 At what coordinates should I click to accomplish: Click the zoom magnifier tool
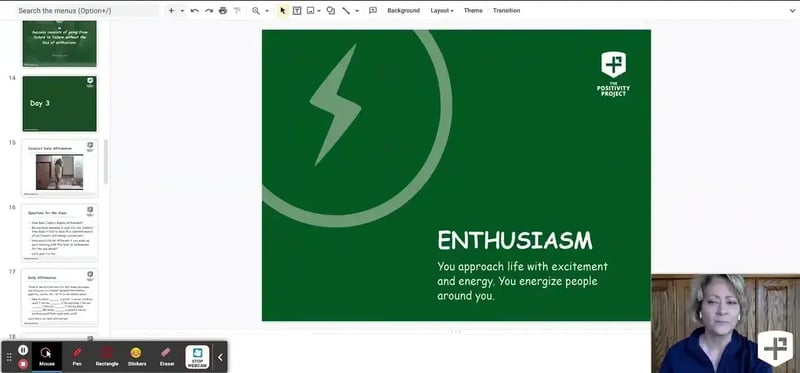[x=256, y=11]
